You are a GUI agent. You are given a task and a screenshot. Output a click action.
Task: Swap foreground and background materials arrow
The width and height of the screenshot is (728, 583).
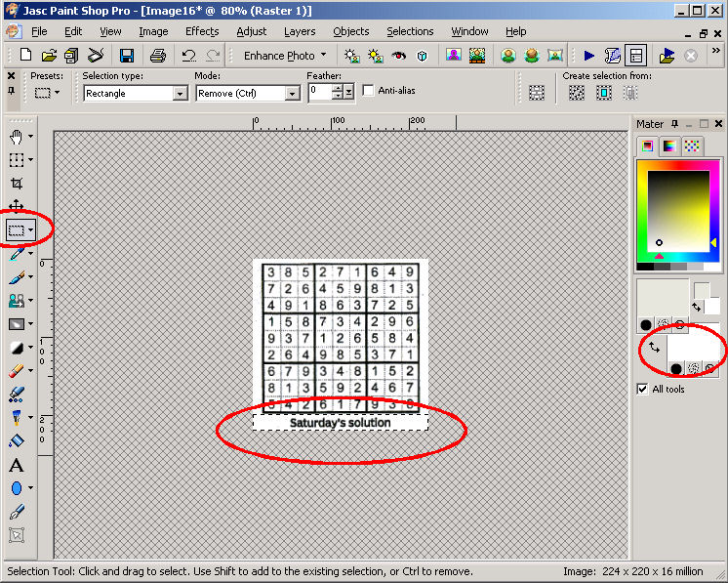654,347
